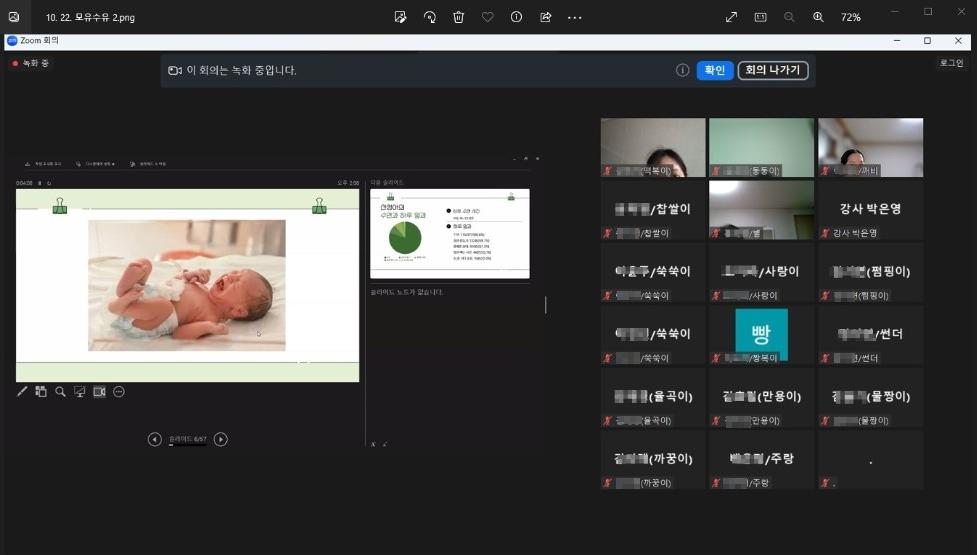The width and height of the screenshot is (977, 555).
Task: Click the info icon beside 확인 button
Action: pos(682,70)
